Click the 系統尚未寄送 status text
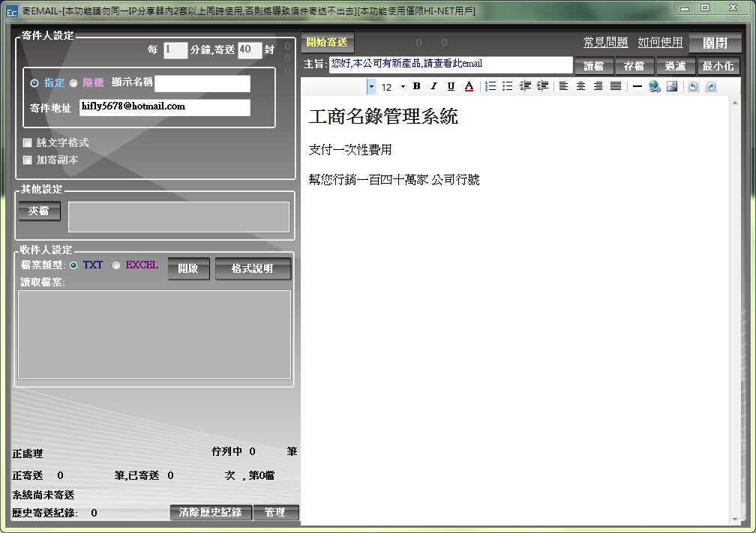Image resolution: width=756 pixels, height=533 pixels. tap(43, 495)
